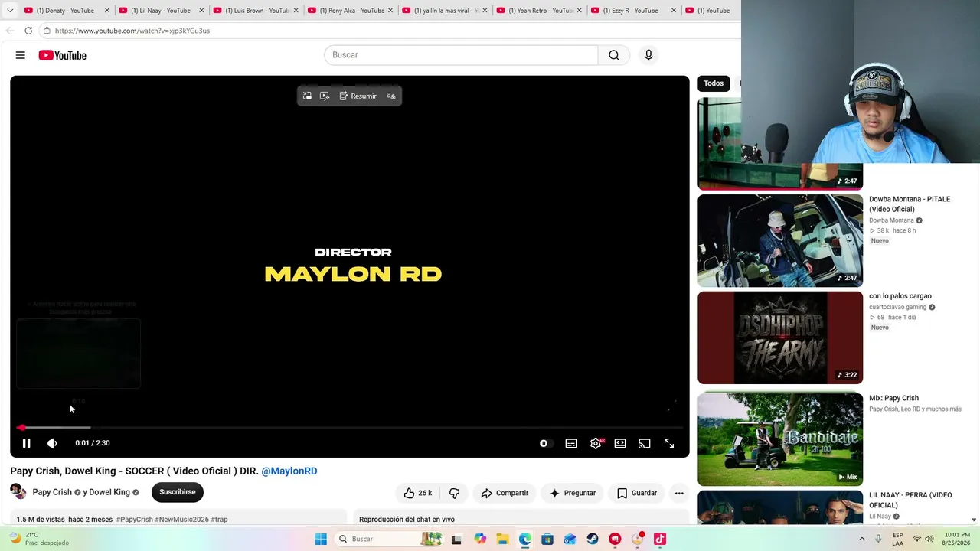
Task: Show hidden system tray icons
Action: pos(862,539)
